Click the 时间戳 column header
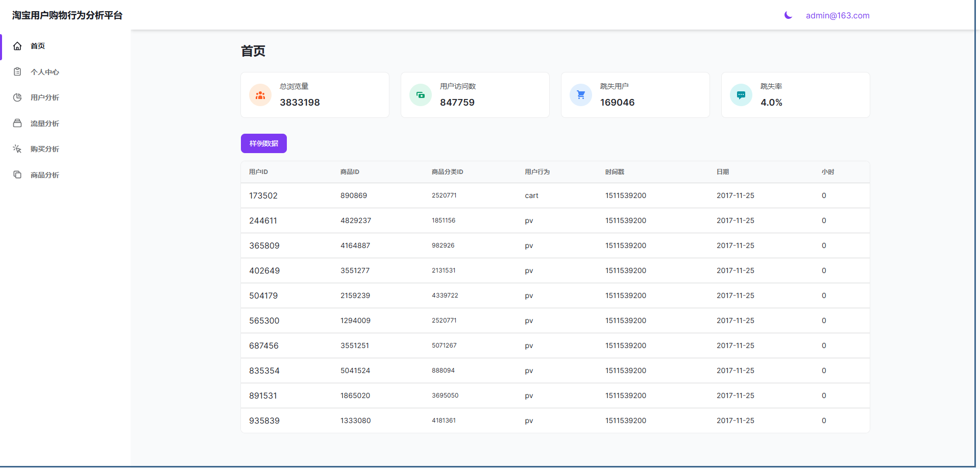The width and height of the screenshot is (980, 469). [x=615, y=172]
